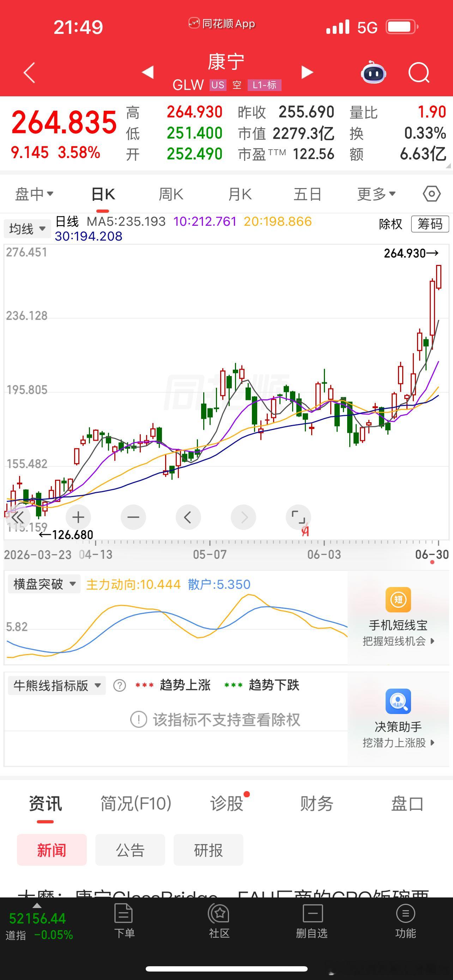This screenshot has width=453, height=980.
Task: Tap the quote panel corner expand triangle
Action: coord(448,165)
